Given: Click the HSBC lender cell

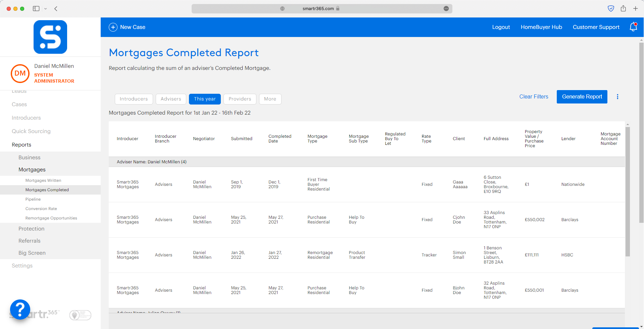Looking at the screenshot, I should (x=567, y=255).
